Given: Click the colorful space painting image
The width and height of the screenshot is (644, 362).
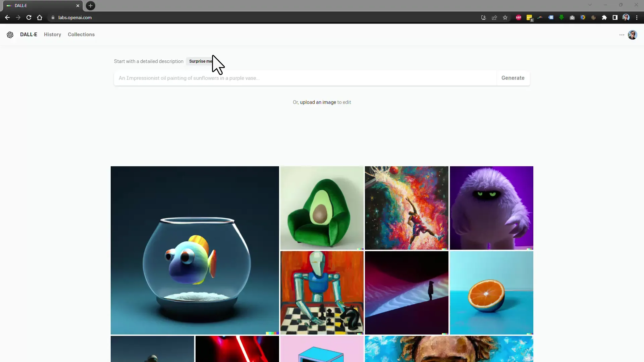Looking at the screenshot, I should [407, 207].
